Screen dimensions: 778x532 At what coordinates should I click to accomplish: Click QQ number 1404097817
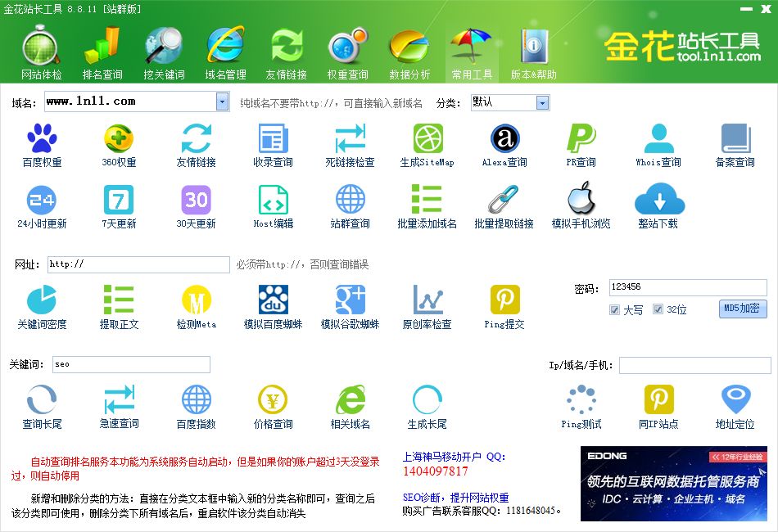435,471
